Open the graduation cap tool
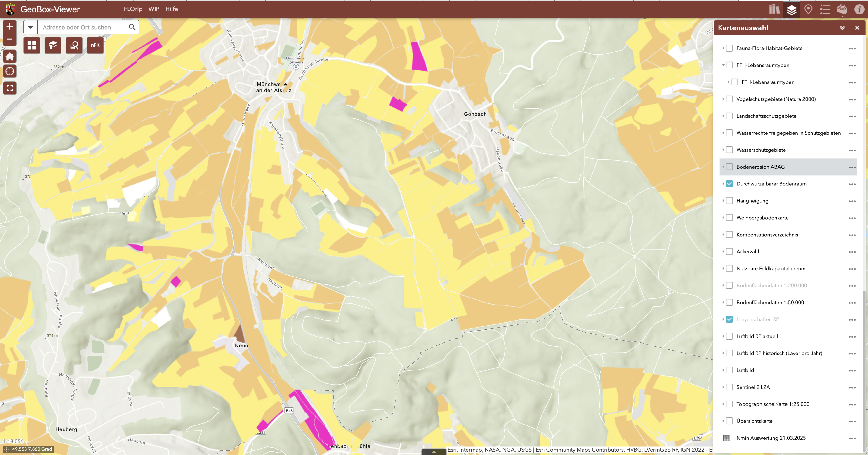The image size is (868, 455). (x=53, y=45)
